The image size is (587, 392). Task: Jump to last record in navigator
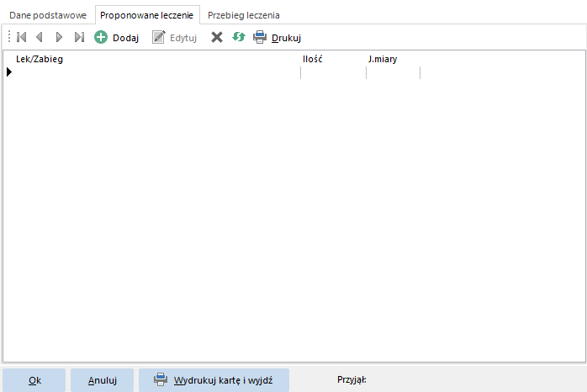click(x=79, y=37)
